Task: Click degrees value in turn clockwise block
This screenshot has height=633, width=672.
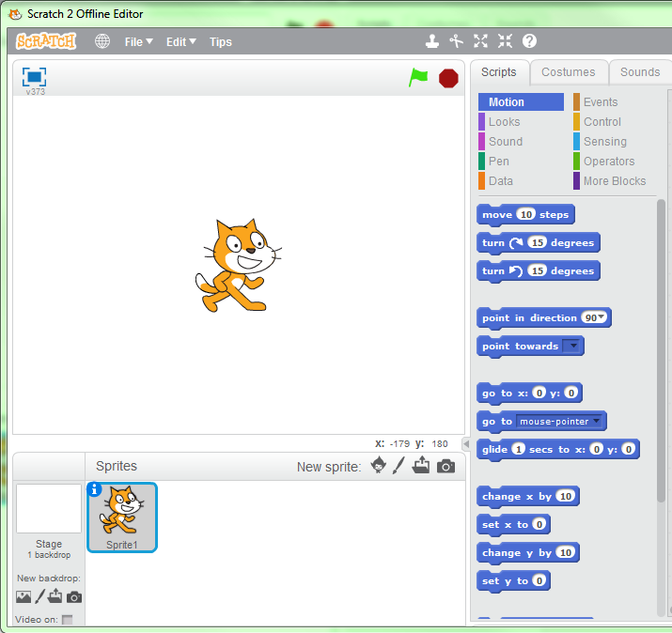Action: [538, 242]
